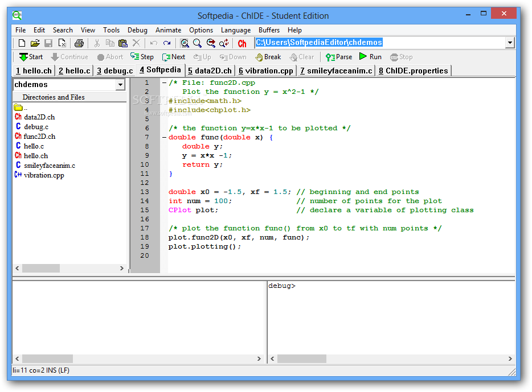The image size is (532, 392).
Task: Click the directory path input field
Action: point(380,43)
